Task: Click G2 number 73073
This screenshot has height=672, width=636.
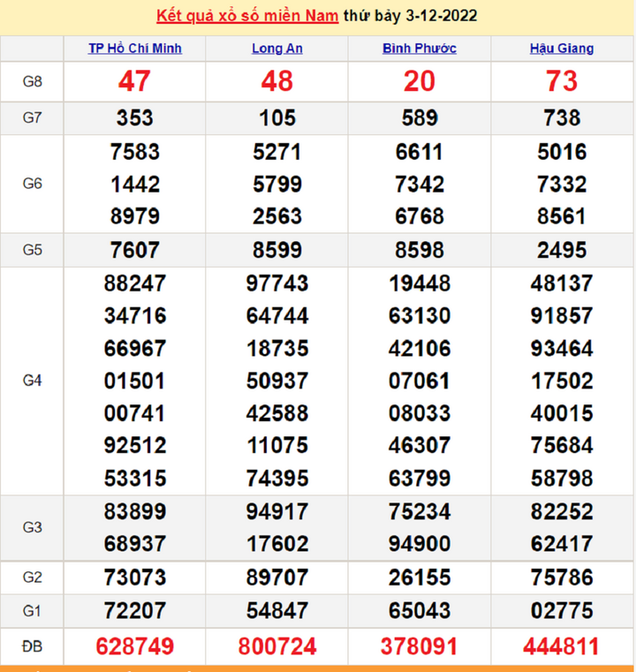Action: (135, 578)
